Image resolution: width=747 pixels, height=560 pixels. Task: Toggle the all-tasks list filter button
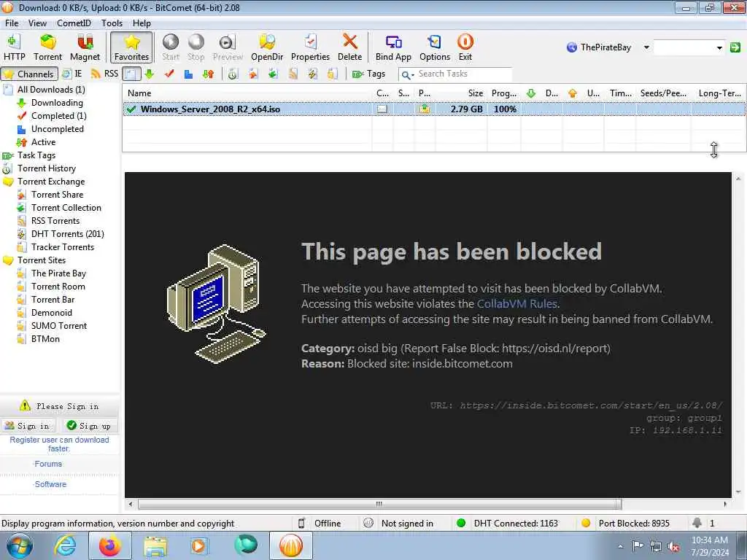tap(131, 74)
